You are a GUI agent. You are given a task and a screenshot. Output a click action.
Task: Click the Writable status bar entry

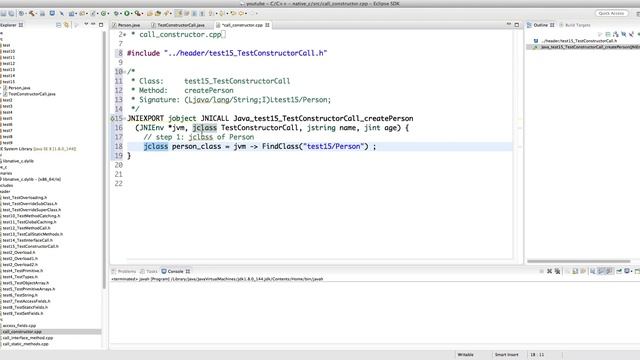point(465,355)
